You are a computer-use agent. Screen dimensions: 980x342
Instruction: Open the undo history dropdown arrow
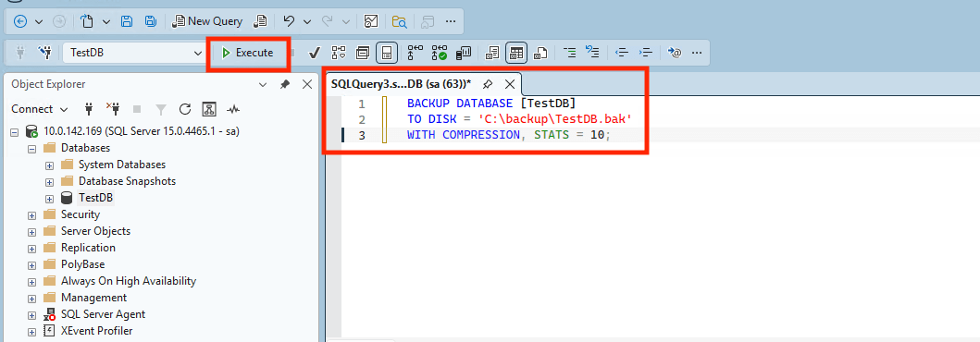[x=307, y=21]
